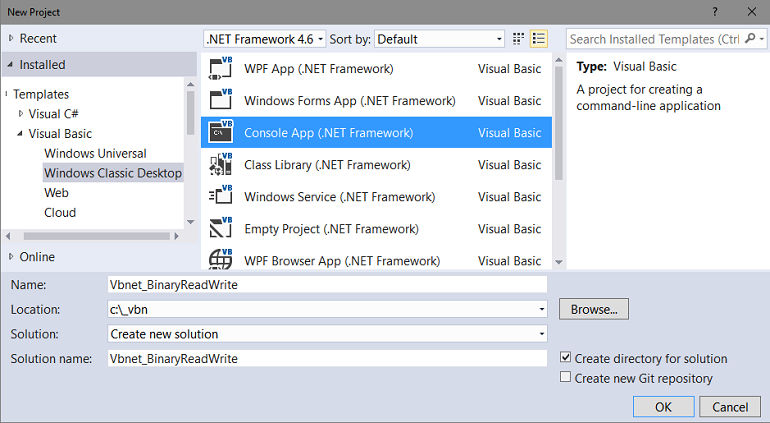This screenshot has height=423, width=770.
Task: Select WPF App (.NET Framework) text
Action: [319, 69]
